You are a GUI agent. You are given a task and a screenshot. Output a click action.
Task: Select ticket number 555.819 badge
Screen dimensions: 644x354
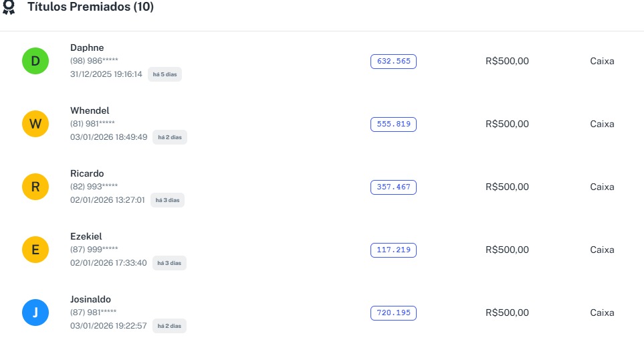pos(393,124)
